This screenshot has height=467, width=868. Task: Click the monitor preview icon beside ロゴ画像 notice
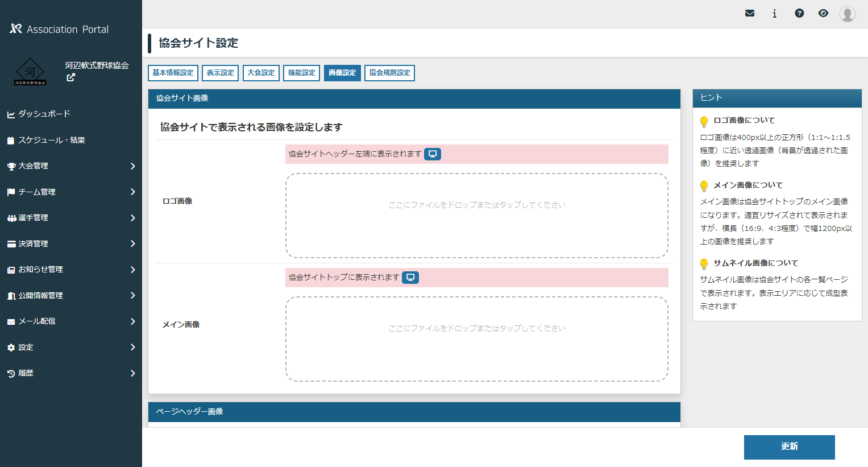433,154
